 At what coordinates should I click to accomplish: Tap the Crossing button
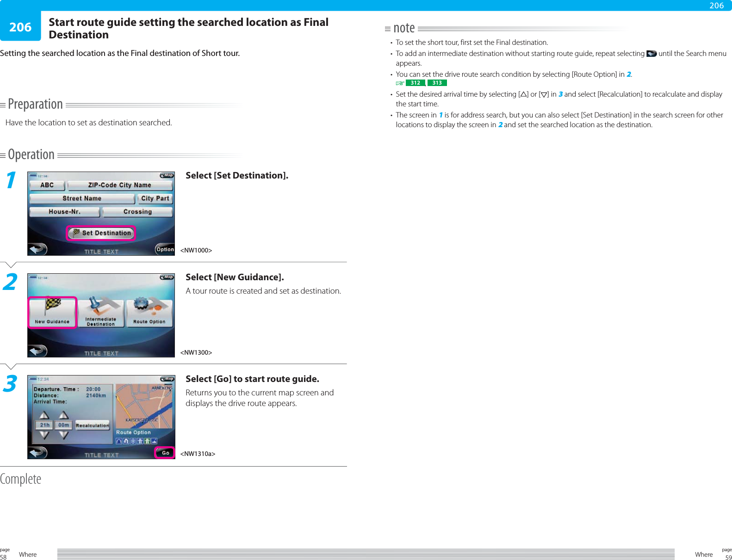point(137,212)
